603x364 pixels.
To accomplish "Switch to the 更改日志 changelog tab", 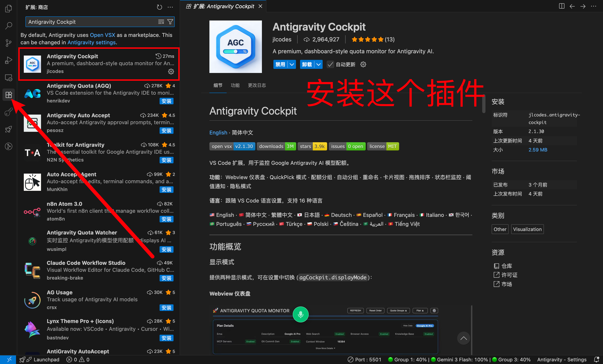I will pos(257,85).
